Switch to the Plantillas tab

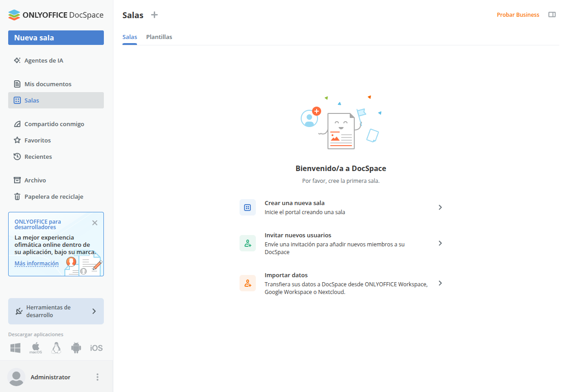pyautogui.click(x=159, y=37)
